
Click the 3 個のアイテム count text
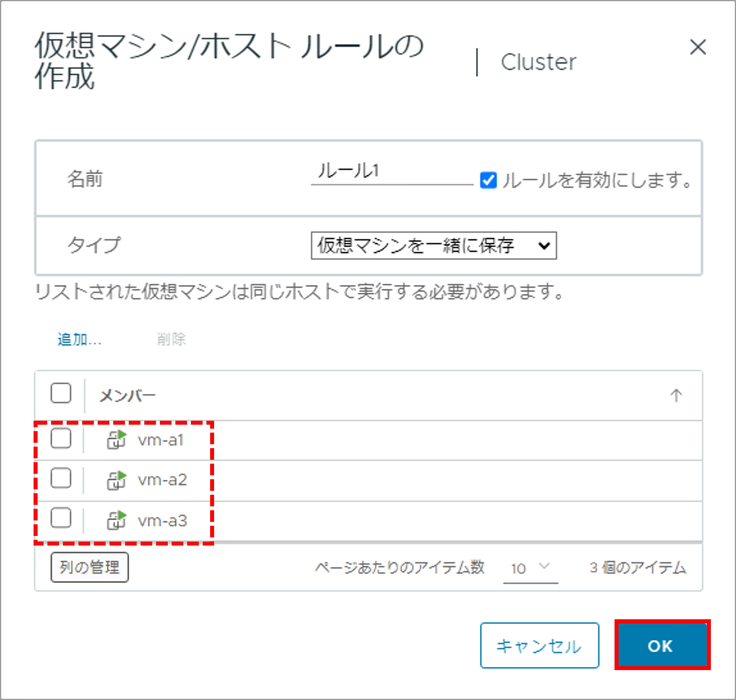point(638,568)
